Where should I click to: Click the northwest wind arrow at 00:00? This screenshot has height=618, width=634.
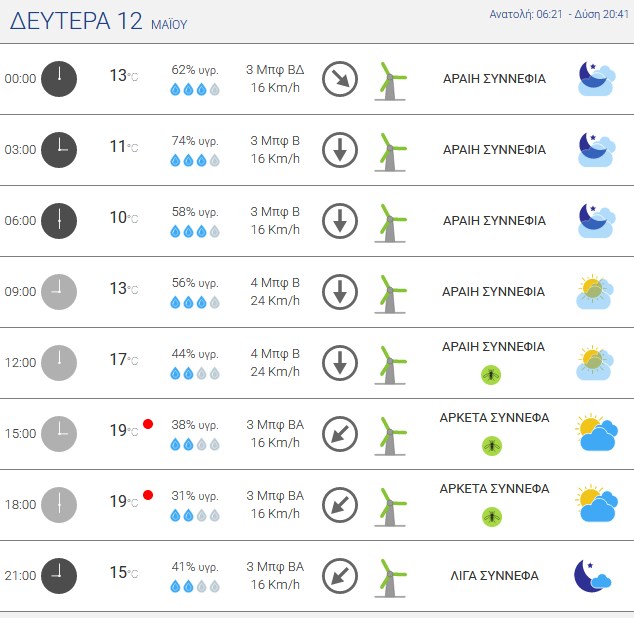(x=340, y=79)
